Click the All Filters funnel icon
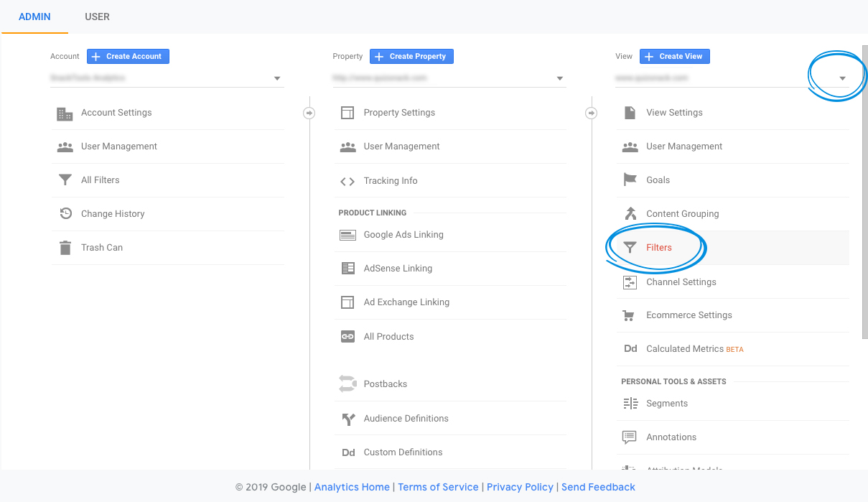Viewport: 868px width, 502px height. point(65,180)
